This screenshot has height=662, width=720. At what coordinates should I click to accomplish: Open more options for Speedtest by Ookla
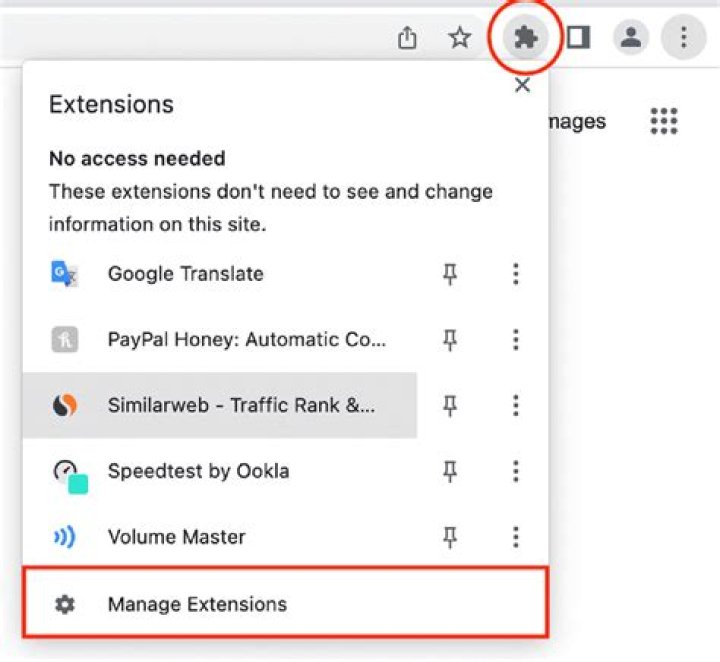pyautogui.click(x=516, y=471)
